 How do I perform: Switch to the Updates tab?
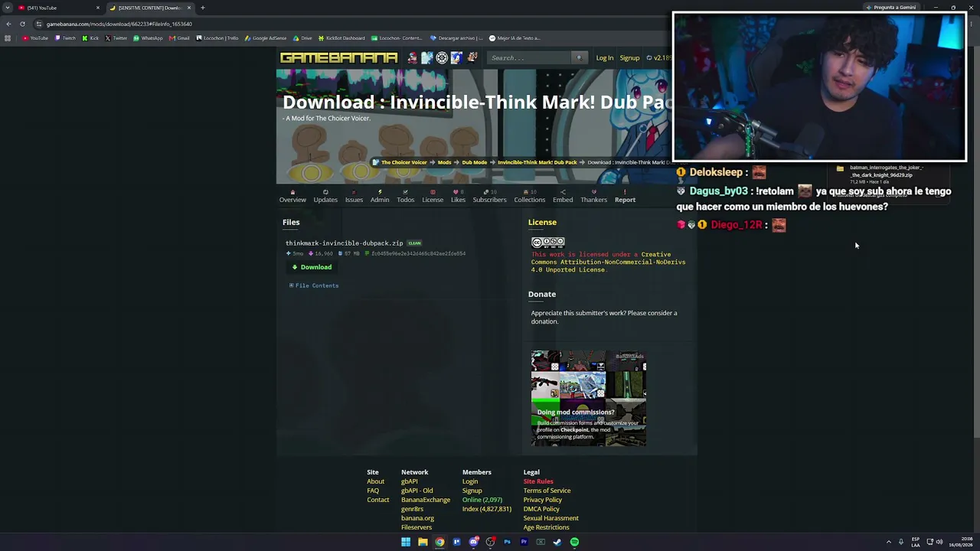(x=325, y=197)
